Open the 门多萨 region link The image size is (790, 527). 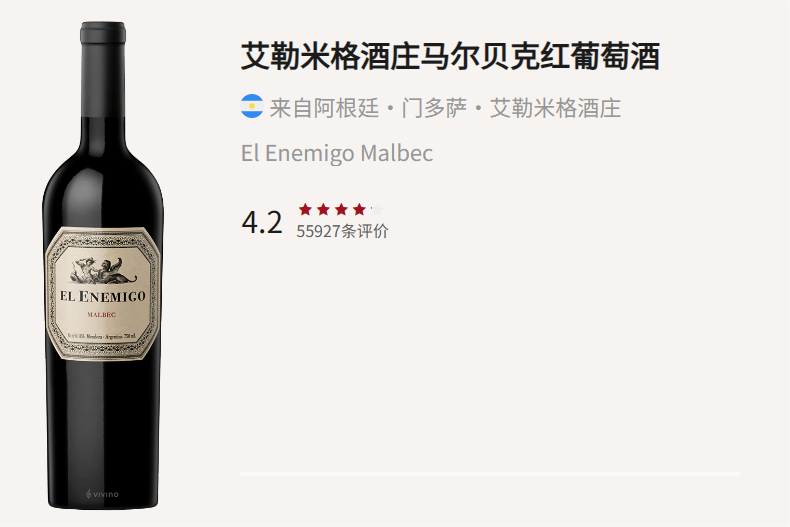pos(434,108)
